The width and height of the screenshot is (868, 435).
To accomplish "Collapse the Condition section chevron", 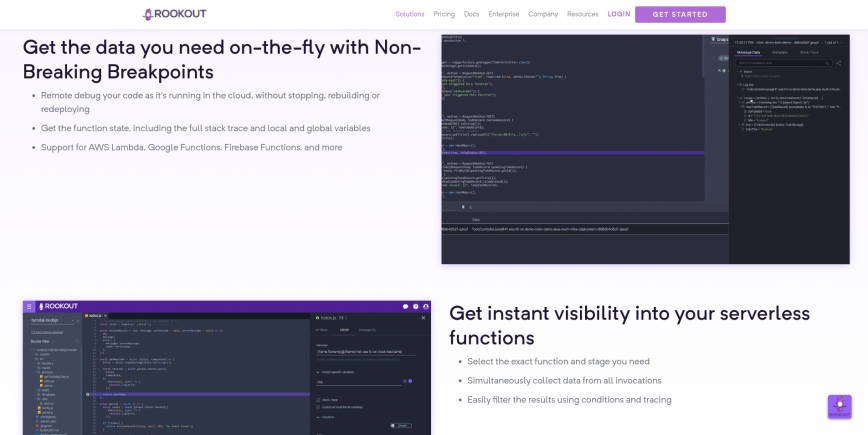I will 318,417.
